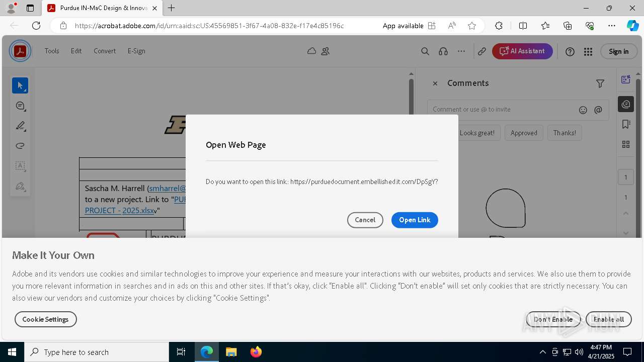Go to the previous page arrow
644x362 pixels.
coord(626,213)
